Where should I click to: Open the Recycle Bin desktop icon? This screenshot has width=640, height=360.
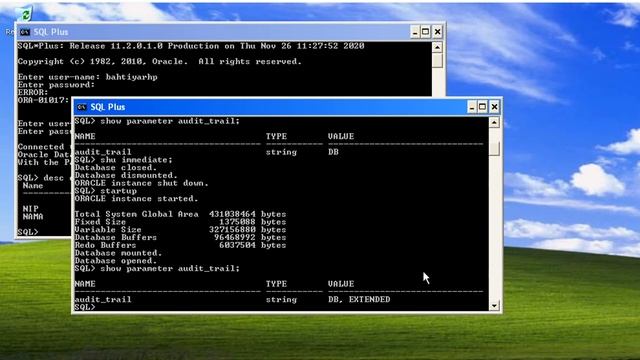tap(25, 15)
